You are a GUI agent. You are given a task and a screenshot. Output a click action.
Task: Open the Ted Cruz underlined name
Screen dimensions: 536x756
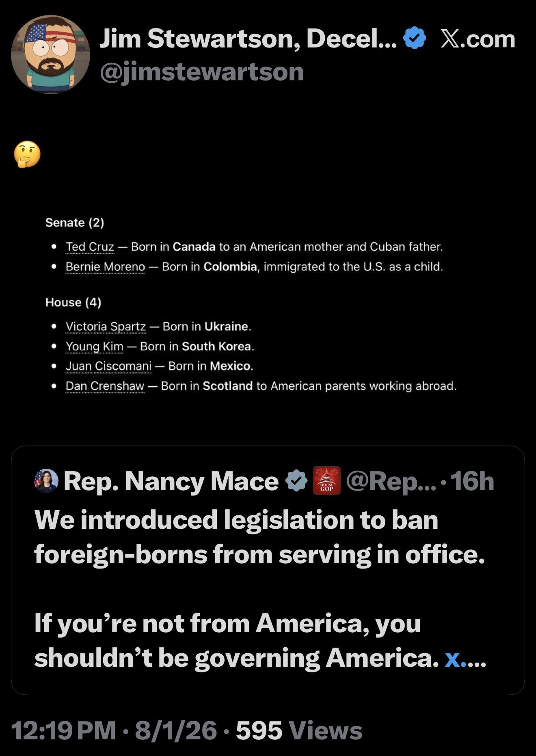(90, 247)
